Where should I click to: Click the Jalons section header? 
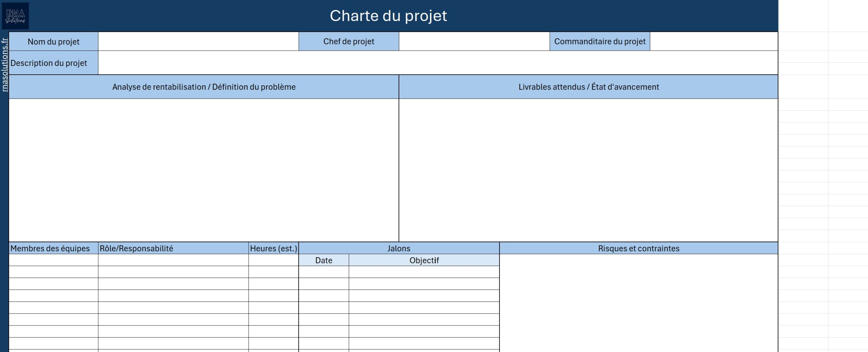pos(399,248)
